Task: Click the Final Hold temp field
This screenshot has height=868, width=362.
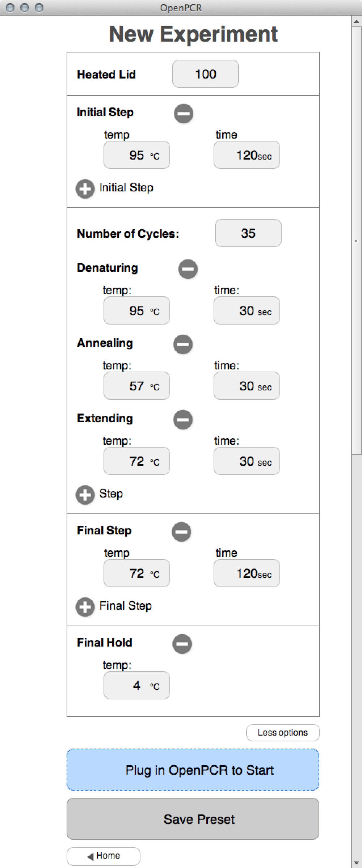Action: point(136,686)
